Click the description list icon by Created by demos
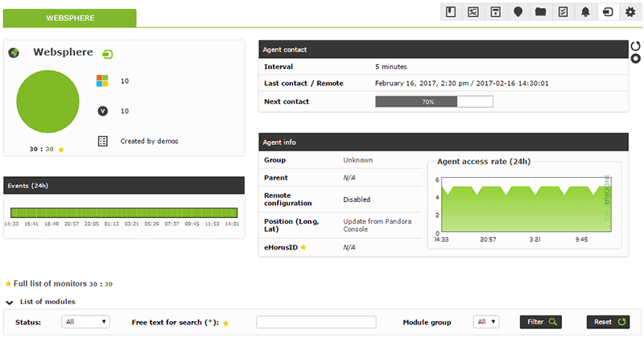The width and height of the screenshot is (644, 342). tap(103, 142)
